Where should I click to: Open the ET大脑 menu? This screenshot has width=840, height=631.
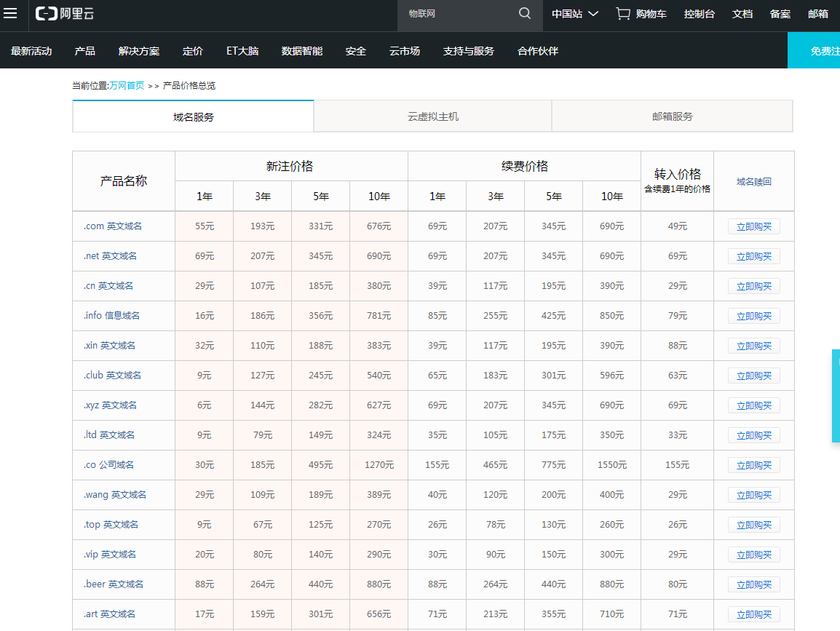(242, 51)
